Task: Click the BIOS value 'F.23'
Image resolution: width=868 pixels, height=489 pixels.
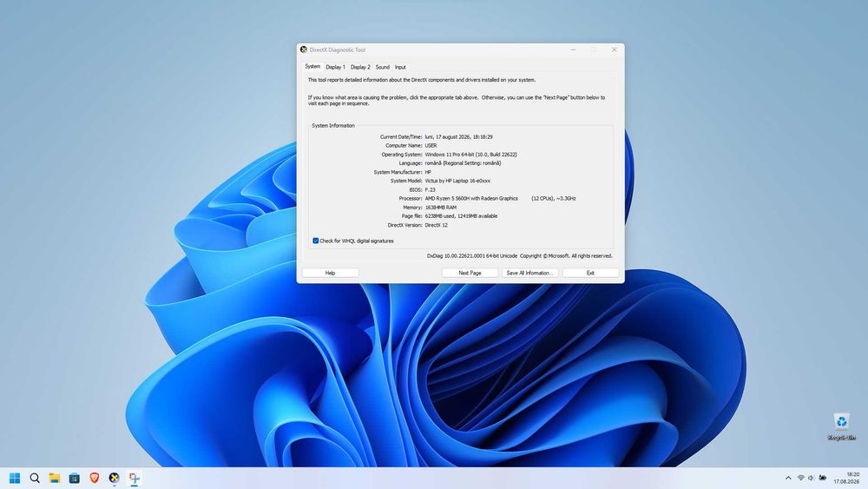Action: click(431, 189)
